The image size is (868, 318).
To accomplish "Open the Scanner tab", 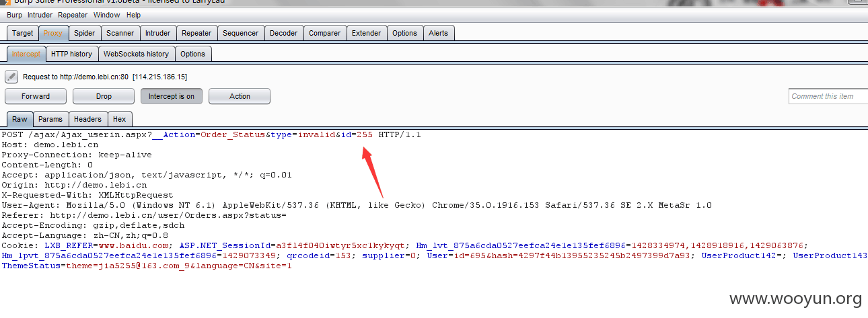I will pos(120,33).
